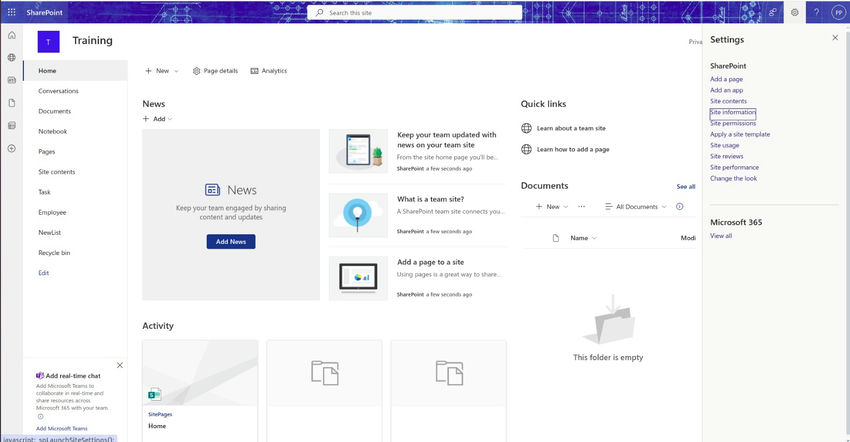Click globe icon beside Learn how to add a page
The width and height of the screenshot is (850, 442).
point(526,149)
